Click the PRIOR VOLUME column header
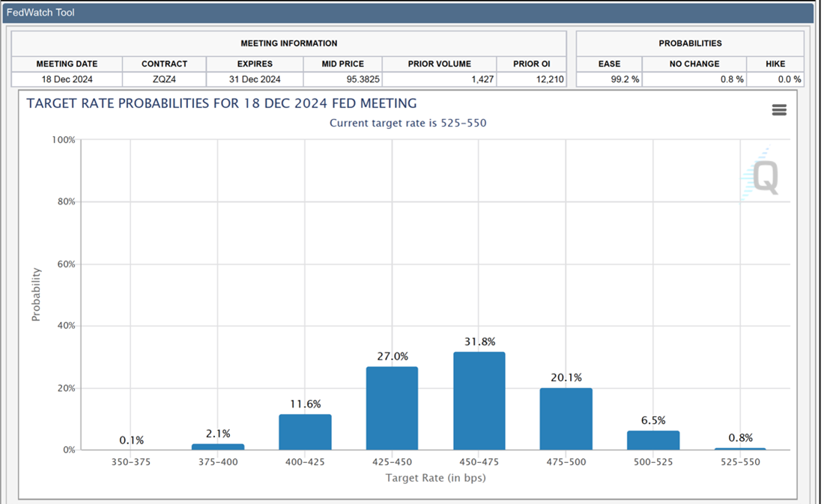This screenshot has height=504, width=824. 439,64
